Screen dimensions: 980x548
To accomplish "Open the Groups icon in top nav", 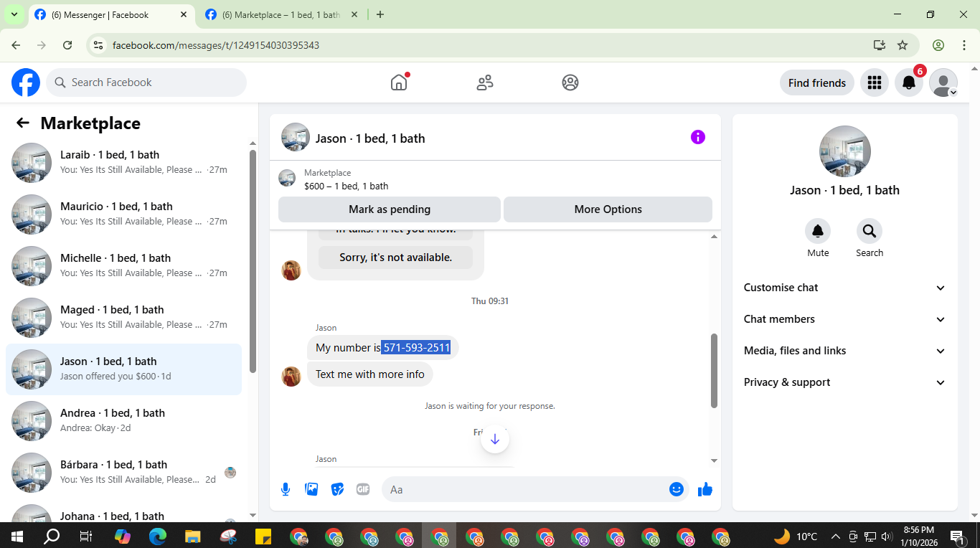I will coord(570,82).
